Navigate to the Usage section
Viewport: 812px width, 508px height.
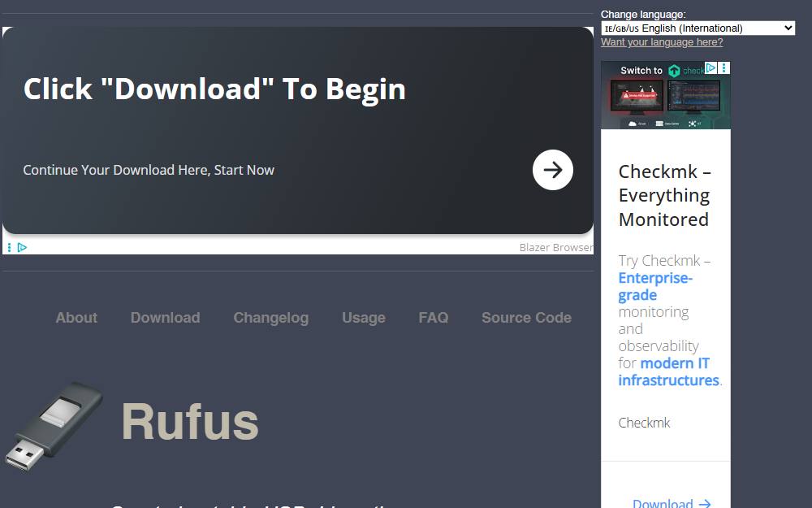[364, 317]
